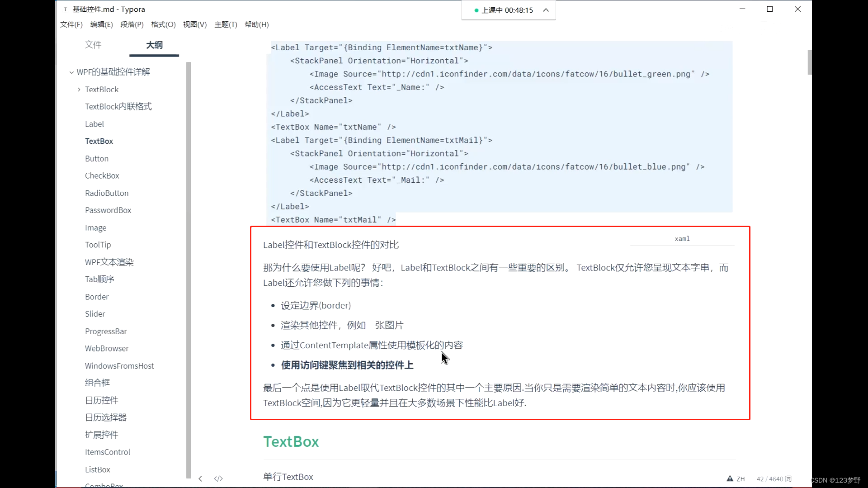The height and width of the screenshot is (488, 868).
Task: Click the ZH spell check language
Action: point(741,479)
